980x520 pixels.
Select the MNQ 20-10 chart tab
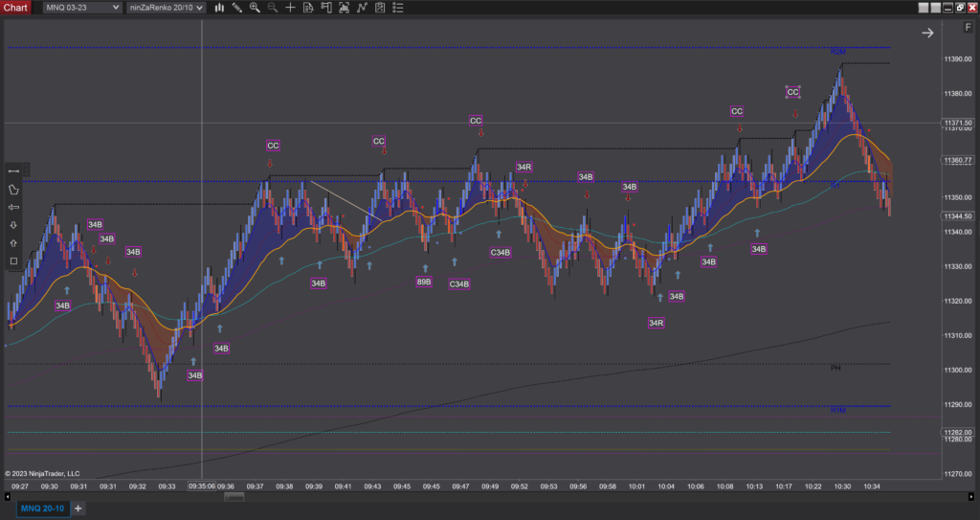coord(42,509)
